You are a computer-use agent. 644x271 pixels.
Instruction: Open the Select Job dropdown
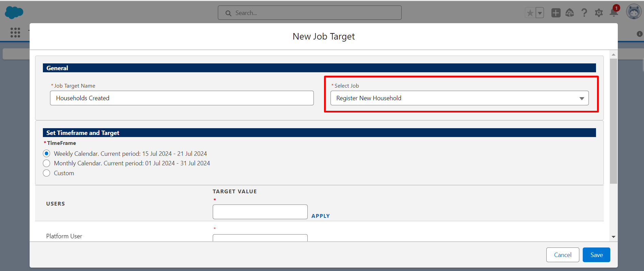460,98
